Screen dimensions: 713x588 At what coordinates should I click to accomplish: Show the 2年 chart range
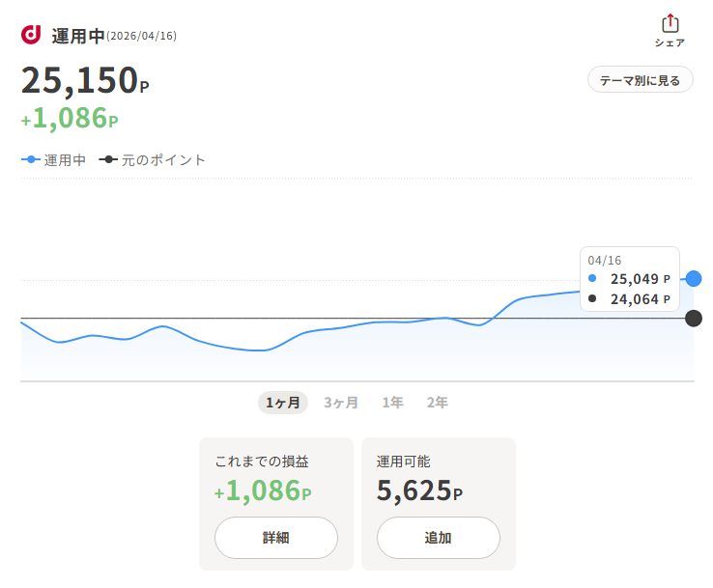click(437, 403)
